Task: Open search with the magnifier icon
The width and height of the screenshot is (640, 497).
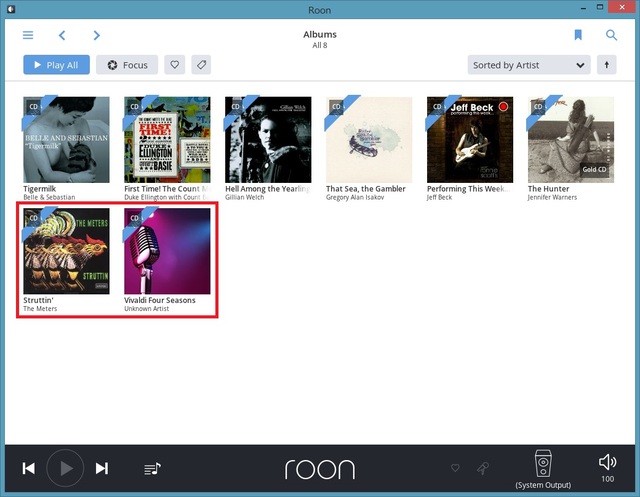Action: pos(611,35)
